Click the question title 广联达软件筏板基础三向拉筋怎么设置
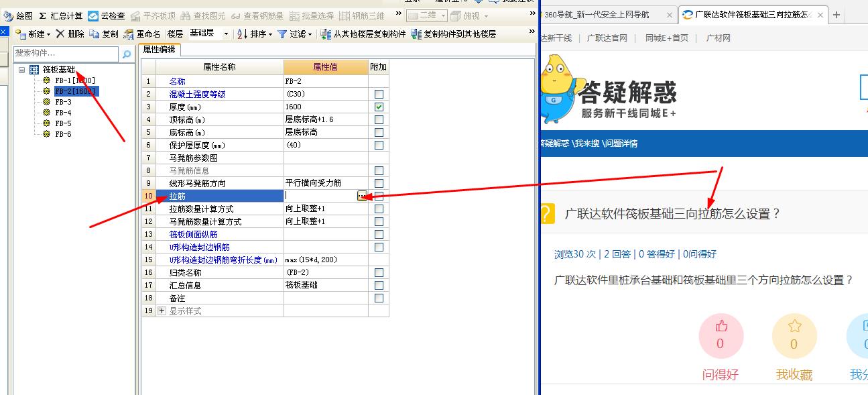 [x=673, y=214]
